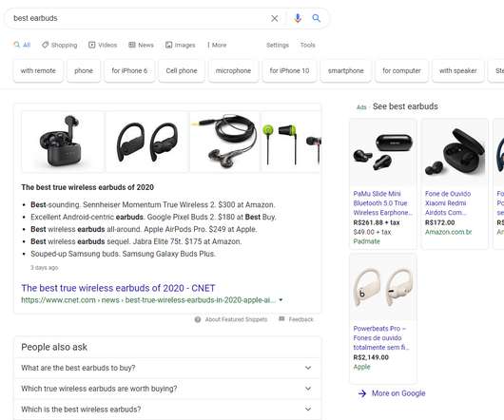Click the blue magnifier search icon

[x=317, y=18]
